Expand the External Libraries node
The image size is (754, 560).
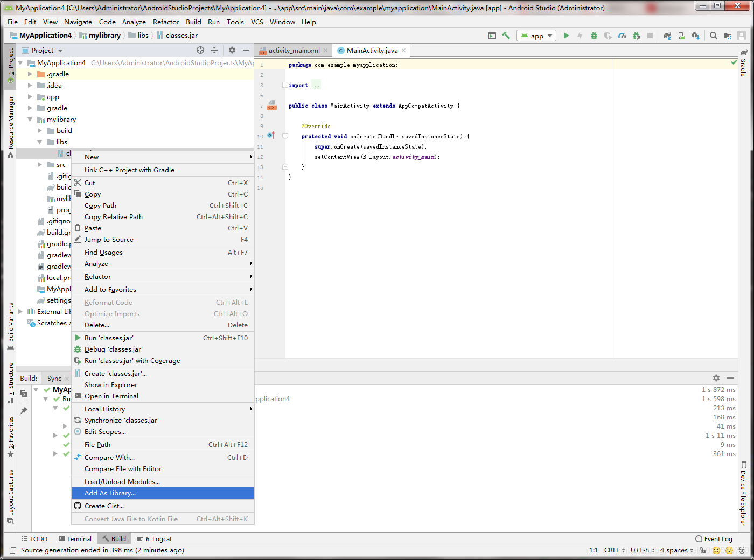click(x=20, y=312)
